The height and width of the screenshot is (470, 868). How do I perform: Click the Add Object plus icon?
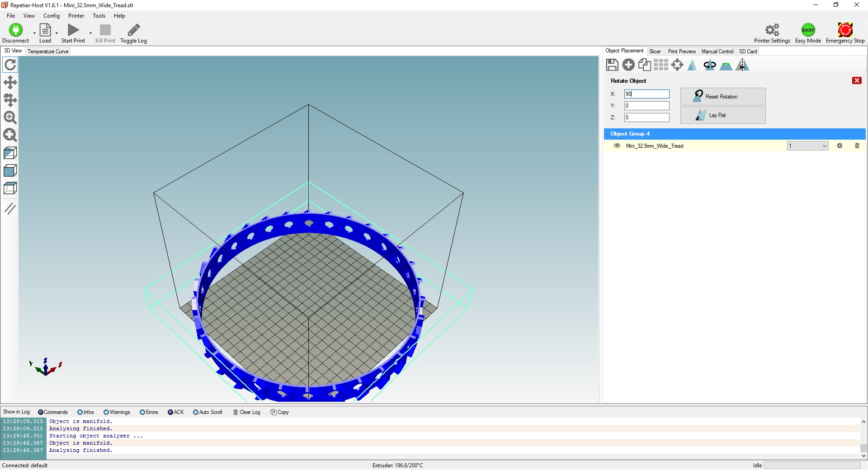628,65
